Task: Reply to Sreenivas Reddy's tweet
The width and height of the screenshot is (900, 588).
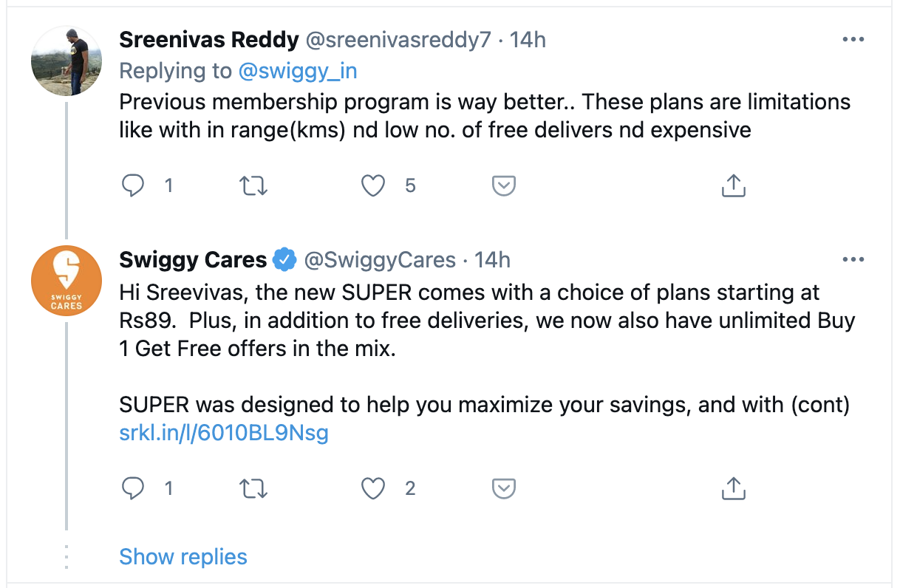Action: pyautogui.click(x=133, y=186)
